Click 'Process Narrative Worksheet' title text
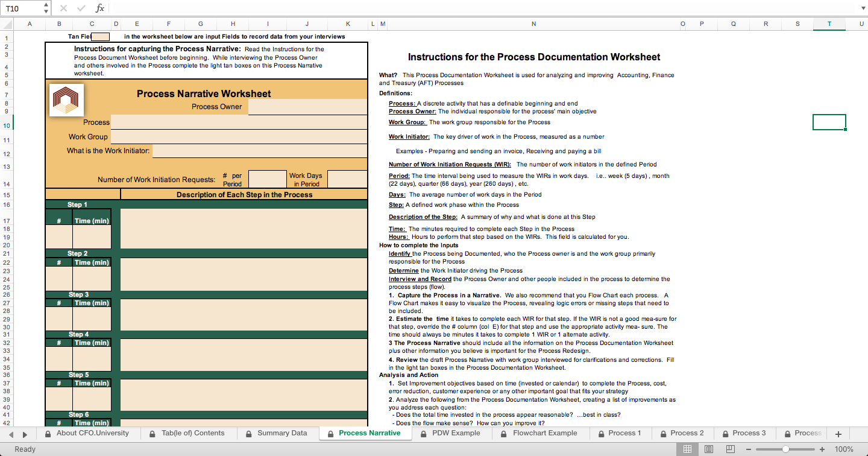 click(204, 93)
